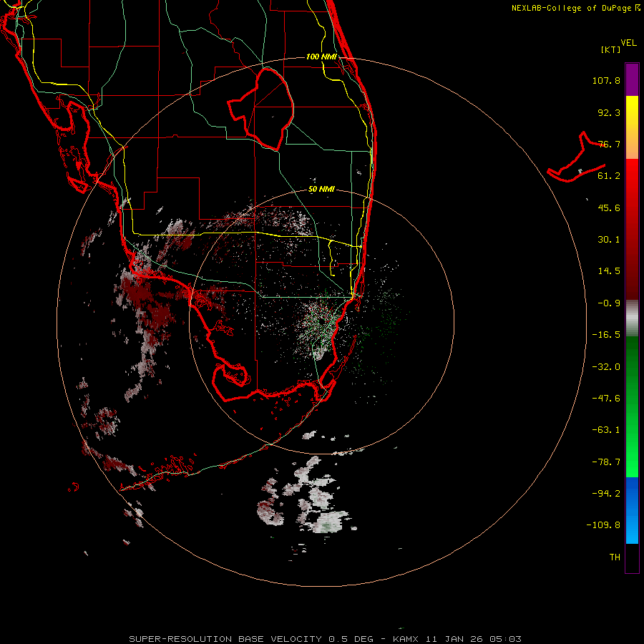The height and width of the screenshot is (644, 644).
Task: Click the 61.2 legend value
Action: tap(609, 176)
